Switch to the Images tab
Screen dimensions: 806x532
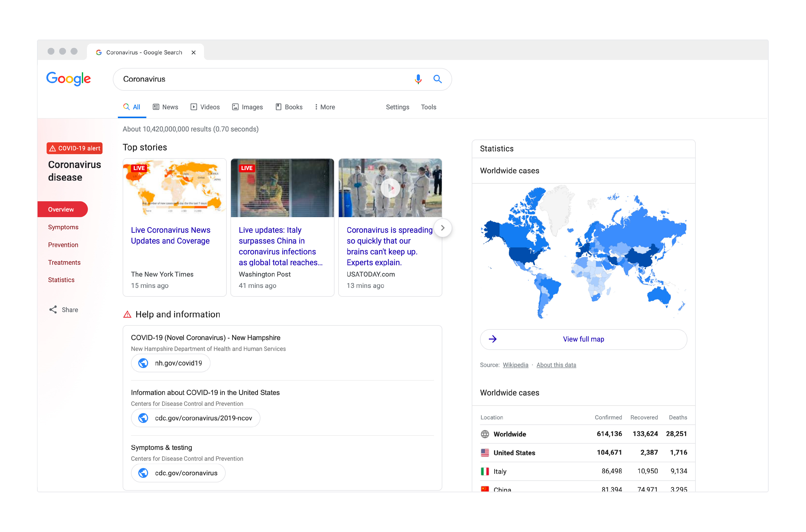[247, 107]
